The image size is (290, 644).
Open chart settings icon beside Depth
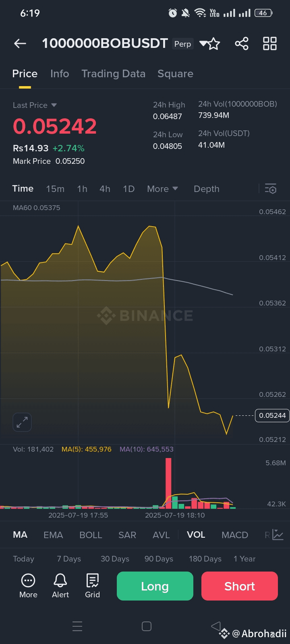tap(270, 189)
